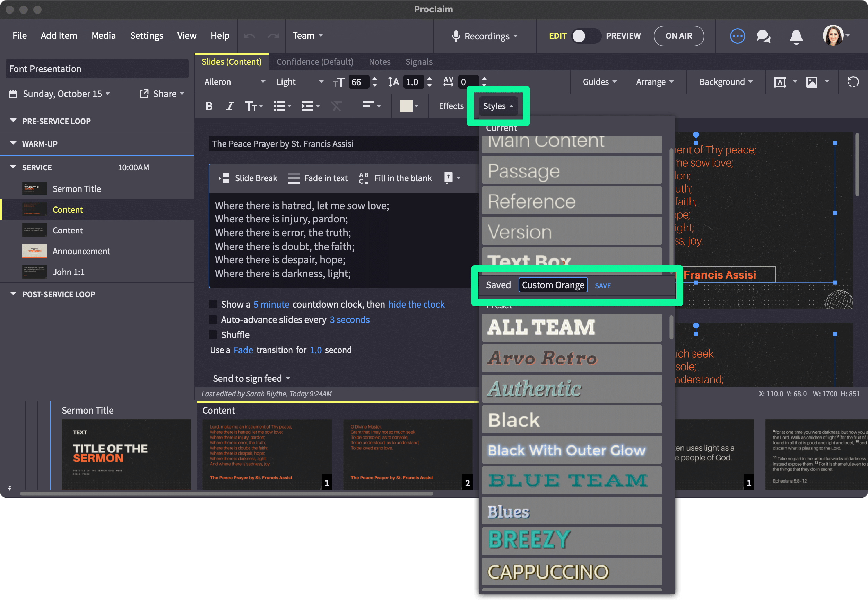Open the Effects button
868x600 pixels.
tap(451, 106)
